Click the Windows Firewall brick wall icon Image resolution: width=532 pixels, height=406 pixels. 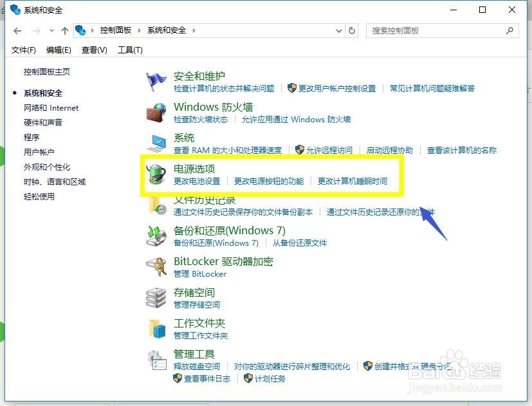156,113
